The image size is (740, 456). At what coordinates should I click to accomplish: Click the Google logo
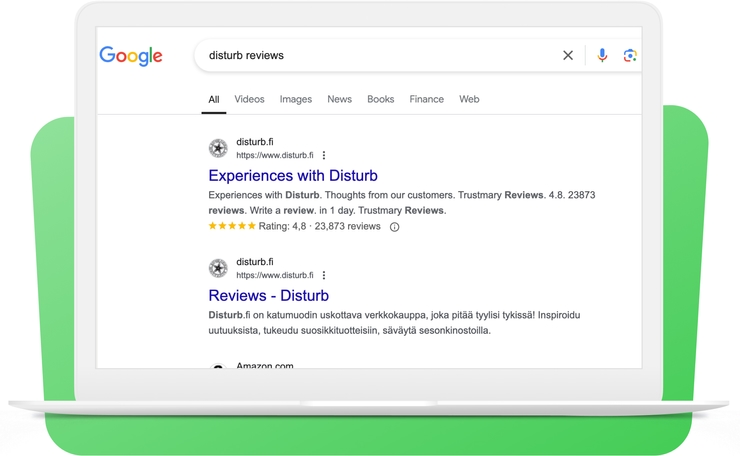130,56
